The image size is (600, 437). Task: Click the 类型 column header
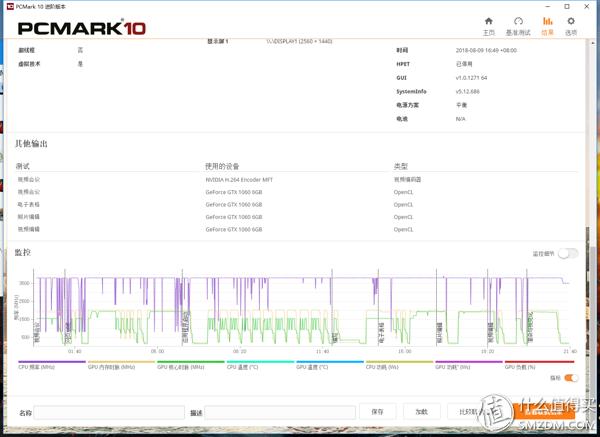point(401,166)
